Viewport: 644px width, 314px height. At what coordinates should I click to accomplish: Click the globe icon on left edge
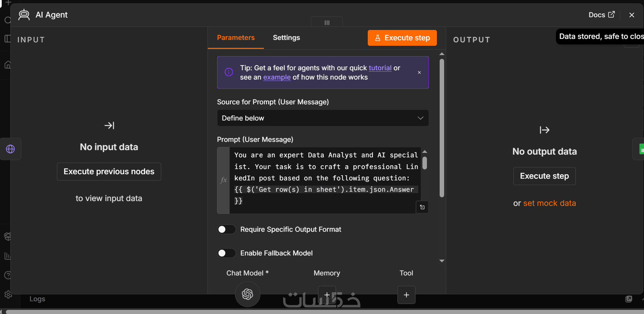[10, 149]
